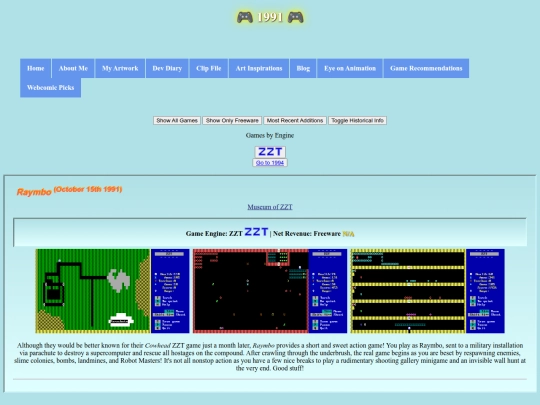
Task: Follow the Go to 1994 link
Action: 270,163
